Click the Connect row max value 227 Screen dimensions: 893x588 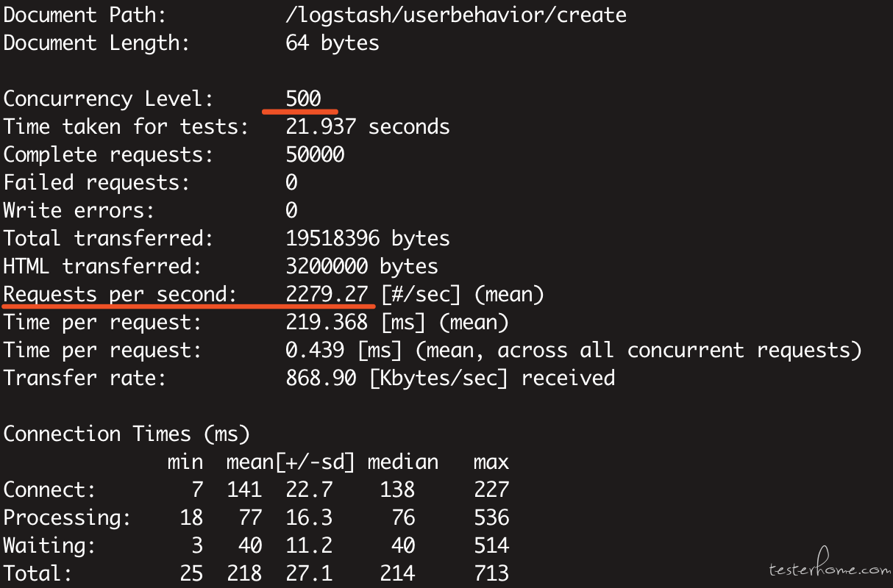(x=491, y=490)
